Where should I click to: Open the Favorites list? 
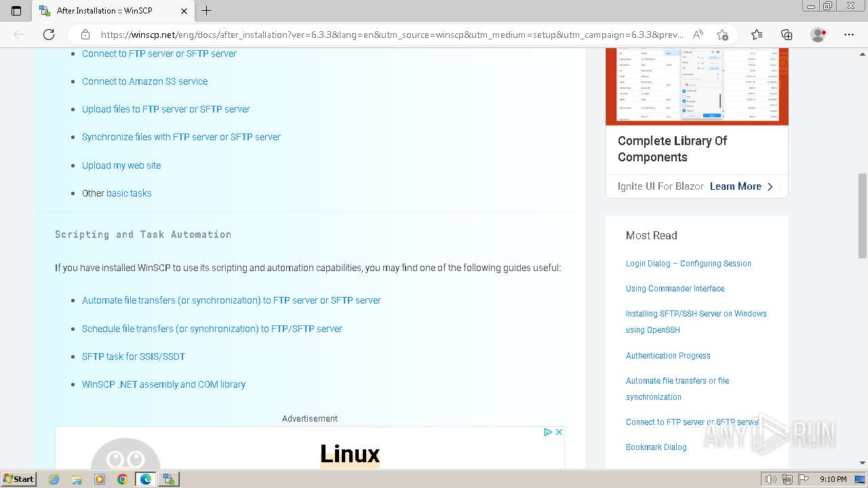(x=757, y=35)
